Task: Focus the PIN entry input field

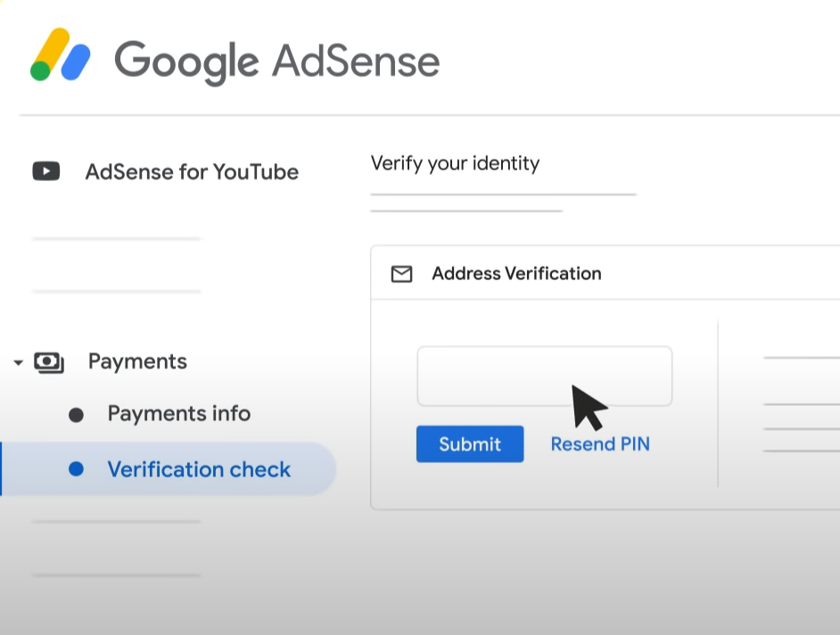Action: pyautogui.click(x=545, y=376)
